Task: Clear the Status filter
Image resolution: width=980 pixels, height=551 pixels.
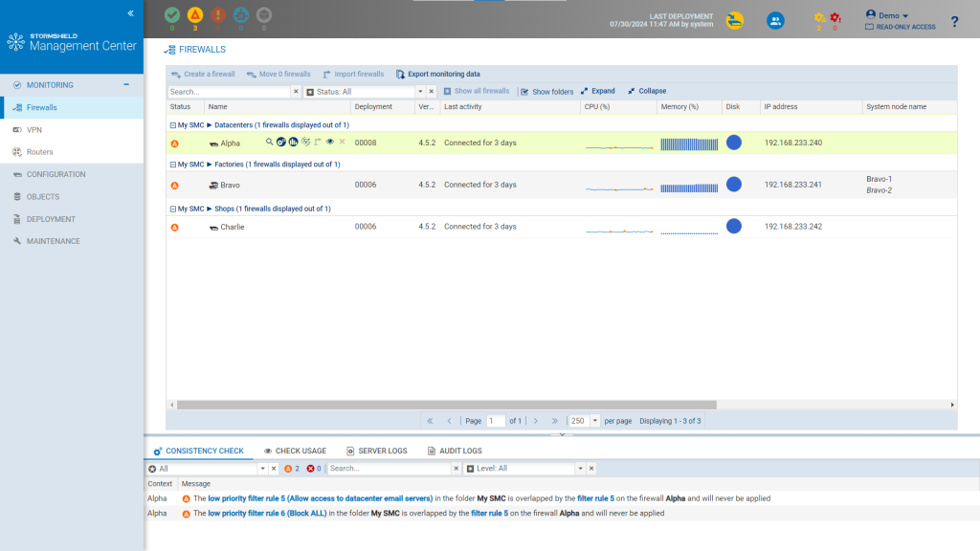Action: tap(432, 92)
